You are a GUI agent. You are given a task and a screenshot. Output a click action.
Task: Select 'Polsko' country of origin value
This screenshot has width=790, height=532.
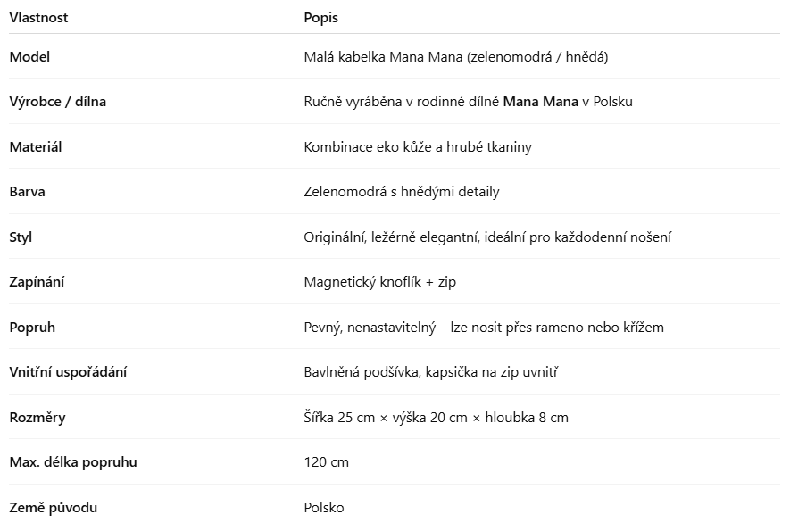click(x=323, y=508)
